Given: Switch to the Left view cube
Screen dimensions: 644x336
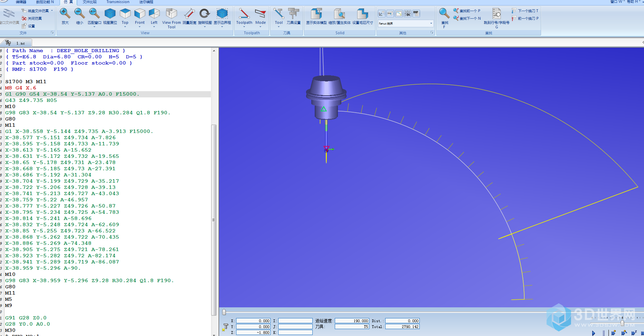Looking at the screenshot, I should tap(154, 14).
